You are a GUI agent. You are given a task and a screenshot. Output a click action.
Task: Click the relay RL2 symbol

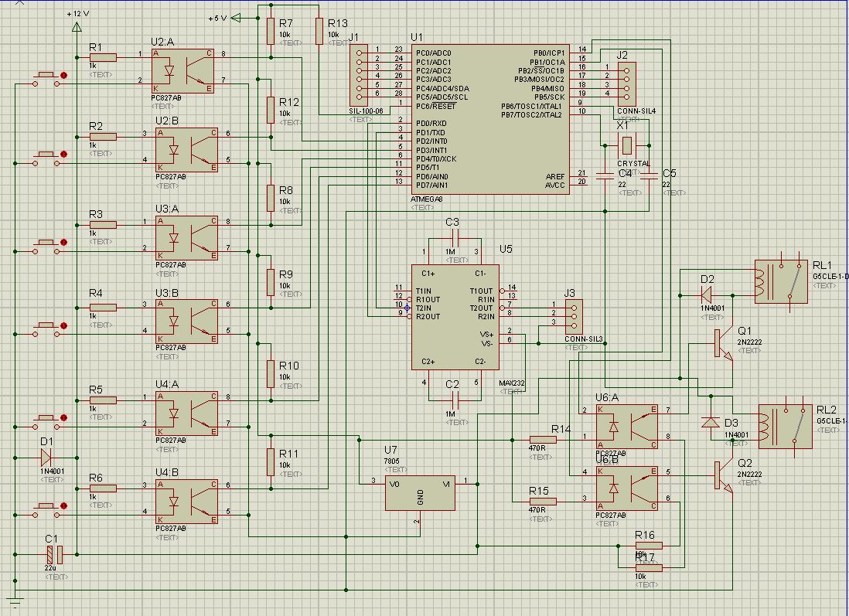pos(784,426)
